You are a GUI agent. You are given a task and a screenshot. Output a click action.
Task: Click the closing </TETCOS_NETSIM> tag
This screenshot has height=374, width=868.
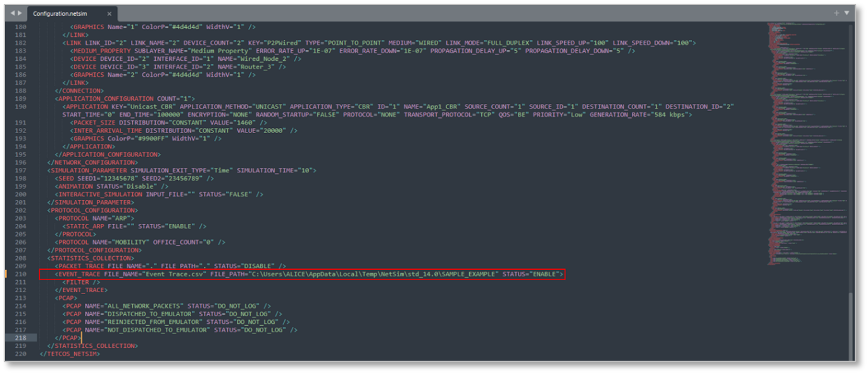pos(69,354)
